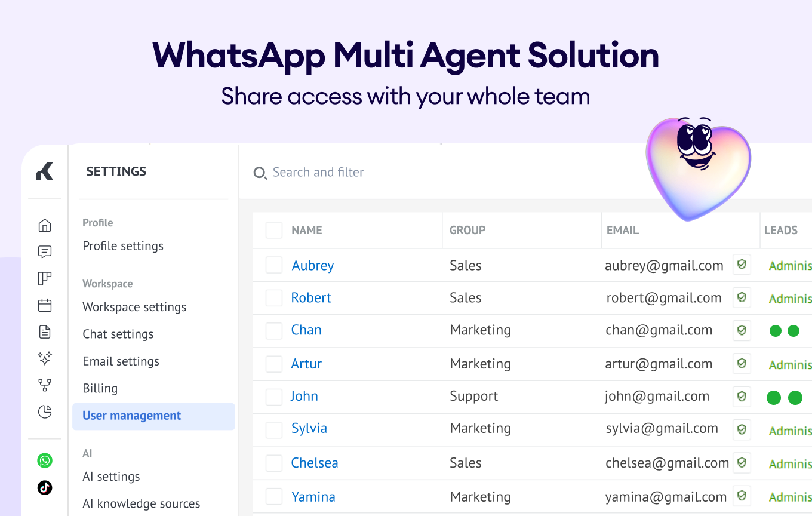Open Chat settings in Workspace section

point(118,334)
